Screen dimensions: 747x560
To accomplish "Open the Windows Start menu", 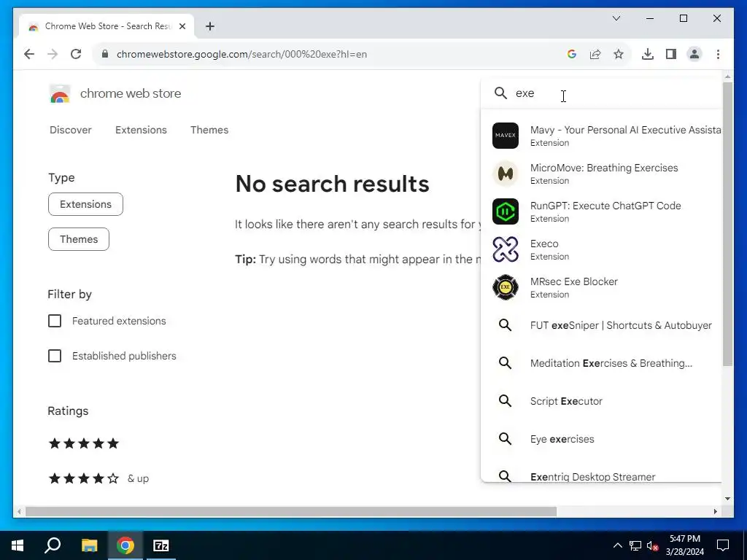I will point(18,545).
